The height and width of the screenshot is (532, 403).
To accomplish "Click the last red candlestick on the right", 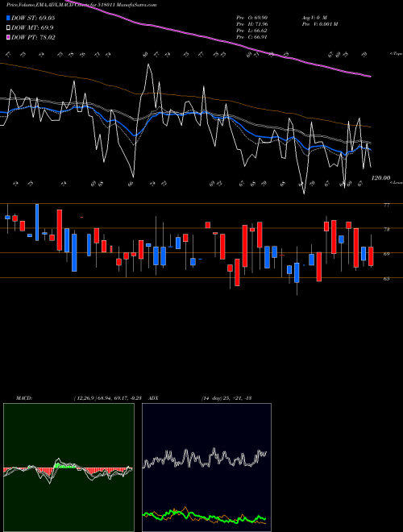I will [x=371, y=256].
